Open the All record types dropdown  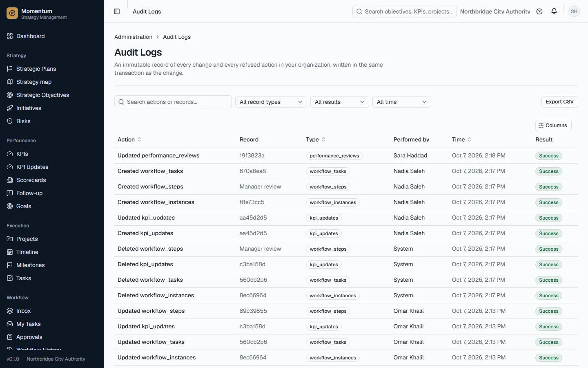271,102
